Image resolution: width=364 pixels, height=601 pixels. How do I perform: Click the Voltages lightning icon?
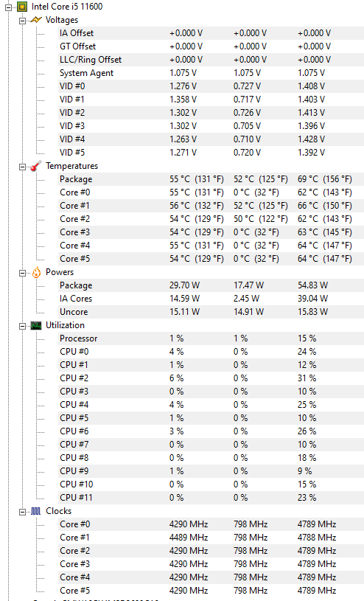[36, 20]
